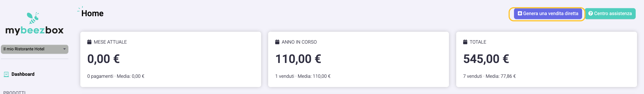
Task: Click the calendar icon beside ANNO IN CORSO
Action: 277,42
